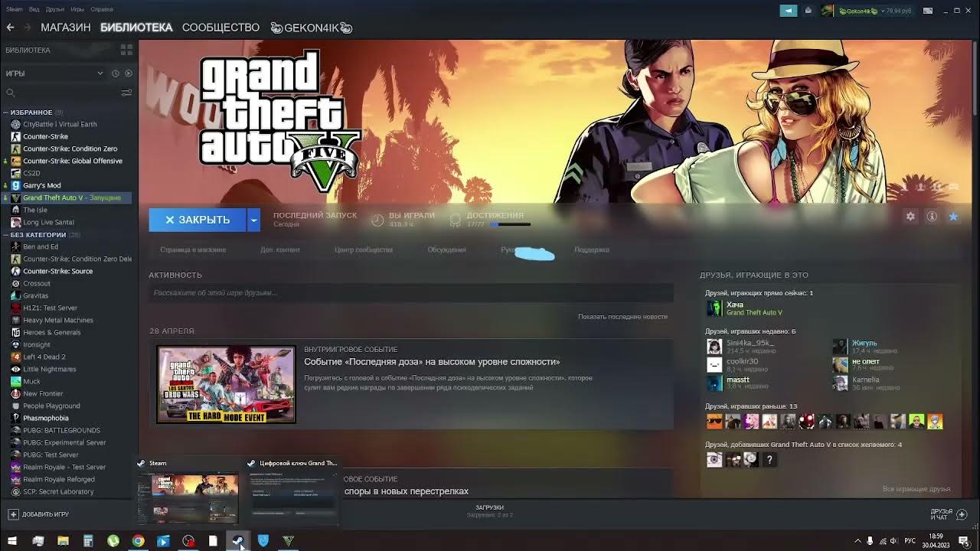Open the inbox notifications envelope icon
The width and height of the screenshot is (980, 551).
coord(808,11)
